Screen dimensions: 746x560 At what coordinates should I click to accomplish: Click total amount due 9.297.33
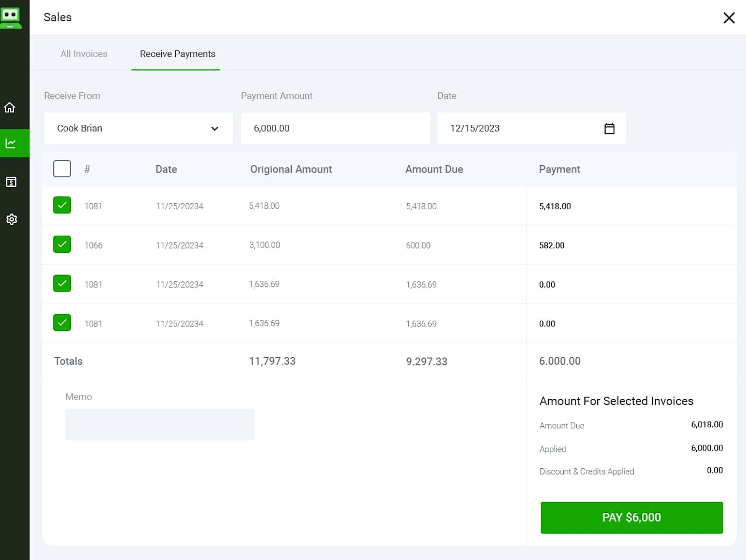(426, 362)
